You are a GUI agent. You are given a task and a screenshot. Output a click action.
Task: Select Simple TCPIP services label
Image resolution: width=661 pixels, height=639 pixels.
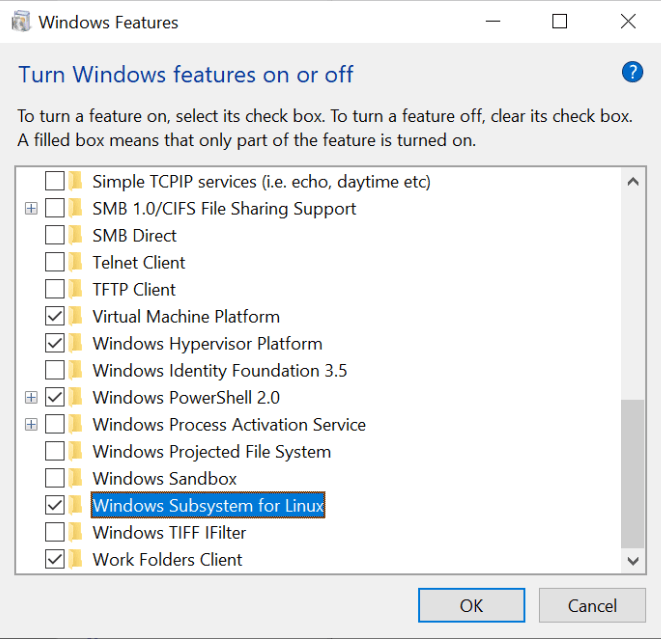coord(261,182)
